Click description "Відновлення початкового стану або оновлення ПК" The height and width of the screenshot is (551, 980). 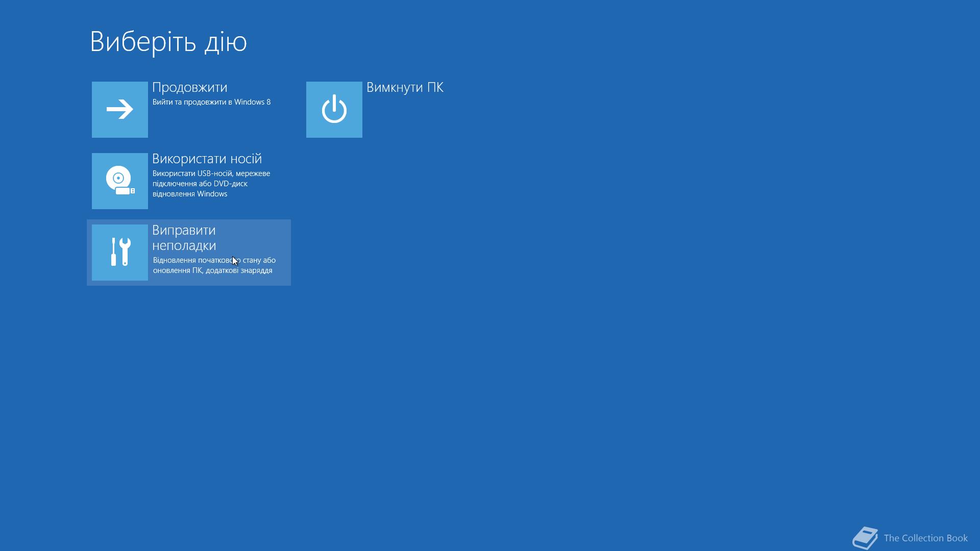(x=214, y=265)
